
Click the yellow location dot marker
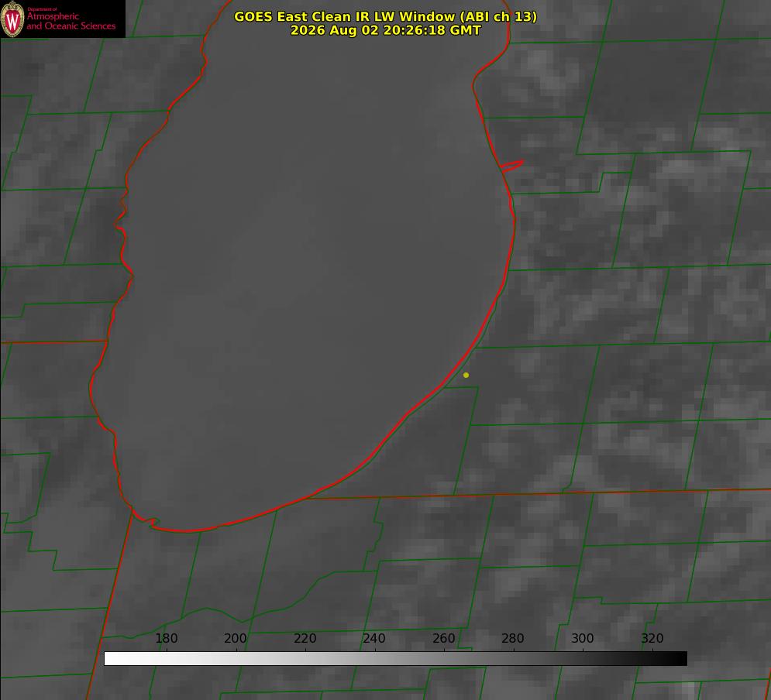[466, 375]
